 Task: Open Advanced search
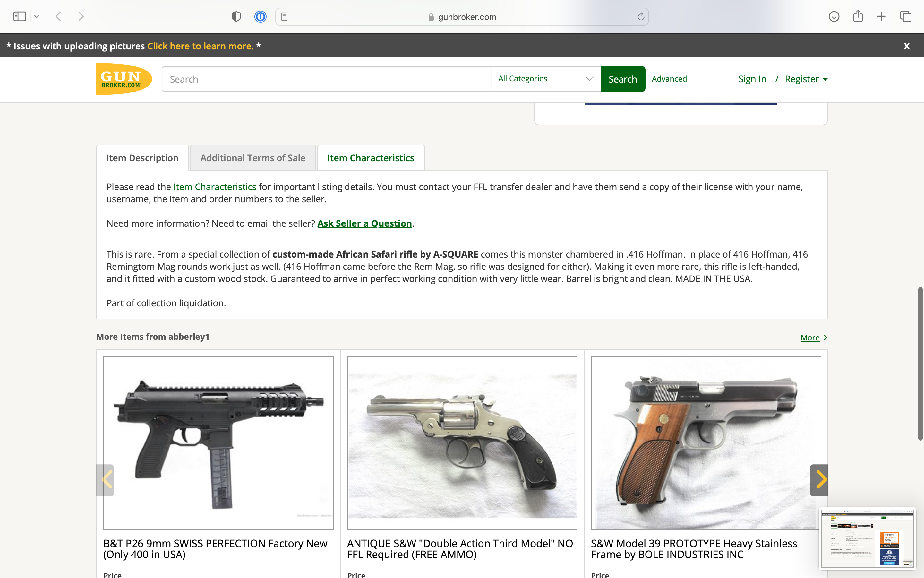tap(669, 79)
